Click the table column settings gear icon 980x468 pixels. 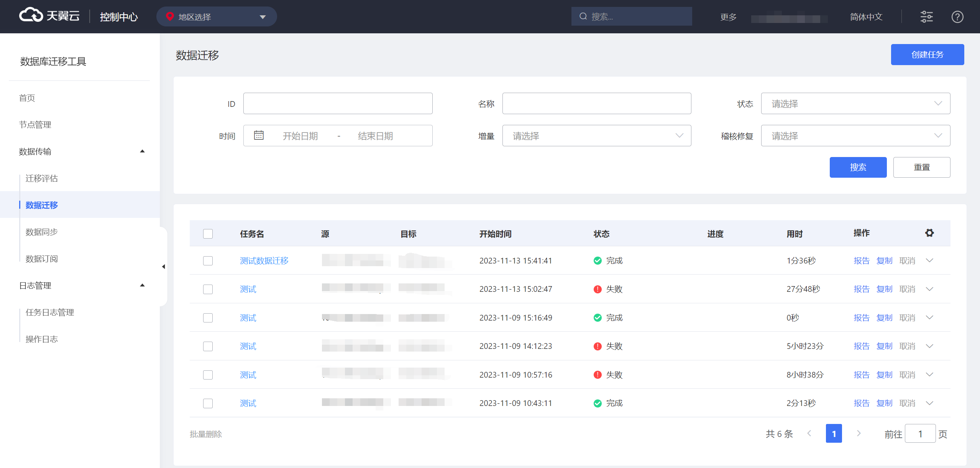click(x=929, y=233)
